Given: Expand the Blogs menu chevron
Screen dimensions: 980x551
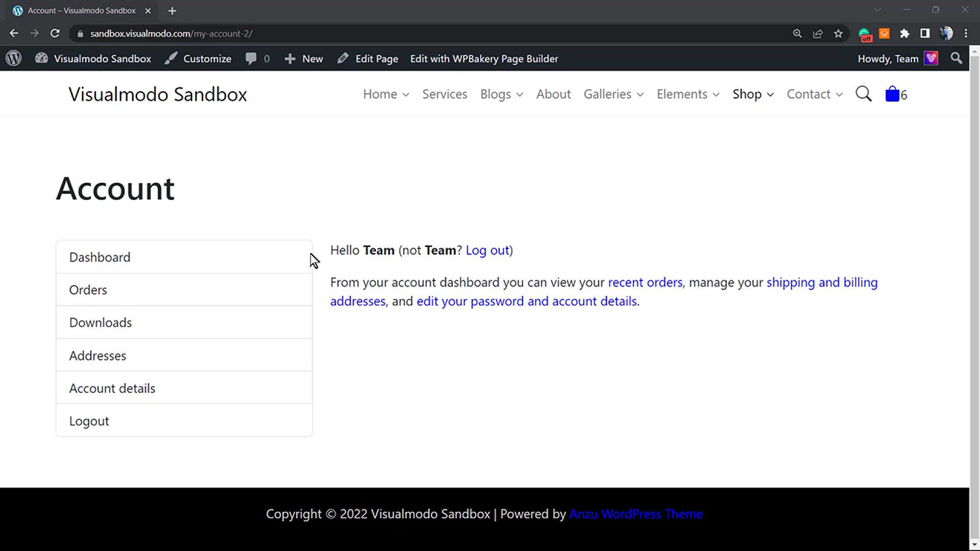Looking at the screenshot, I should pos(520,95).
